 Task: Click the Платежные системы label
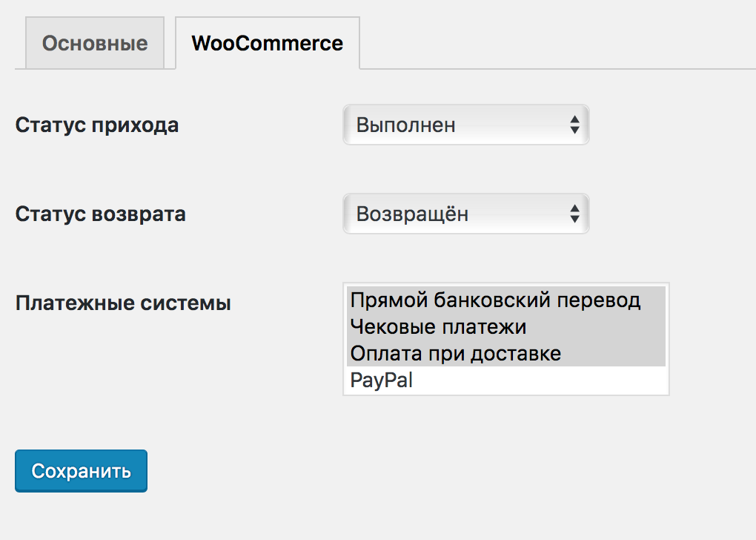(123, 303)
